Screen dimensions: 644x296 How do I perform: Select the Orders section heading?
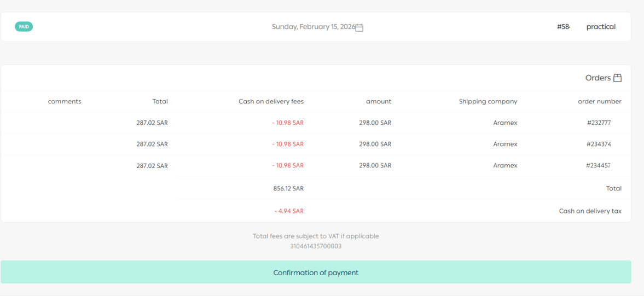597,78
